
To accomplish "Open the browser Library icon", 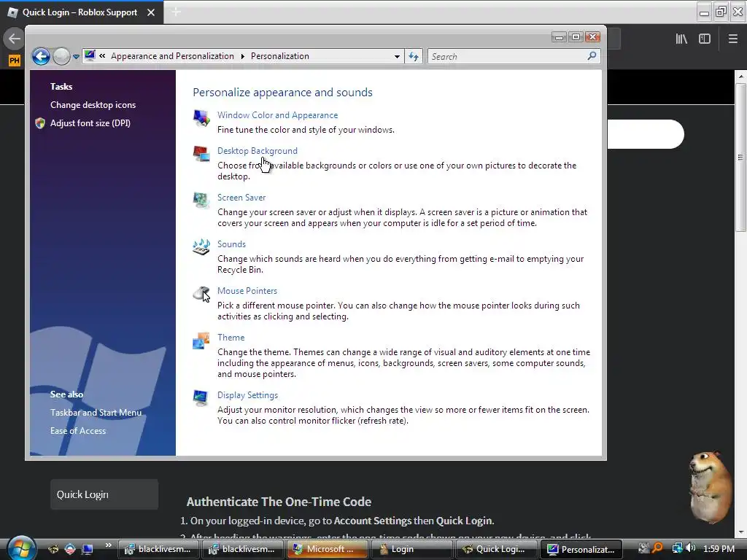I will (x=681, y=39).
